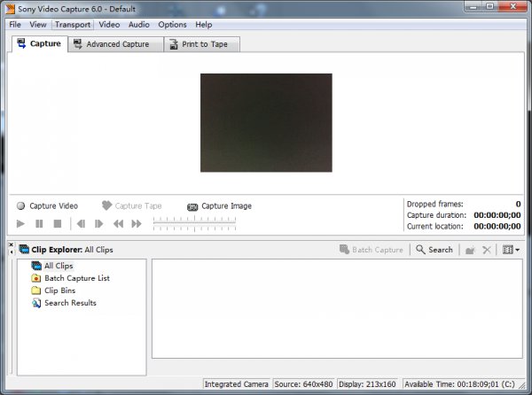The height and width of the screenshot is (395, 532).
Task: Click the Dropped frames value
Action: pos(518,204)
